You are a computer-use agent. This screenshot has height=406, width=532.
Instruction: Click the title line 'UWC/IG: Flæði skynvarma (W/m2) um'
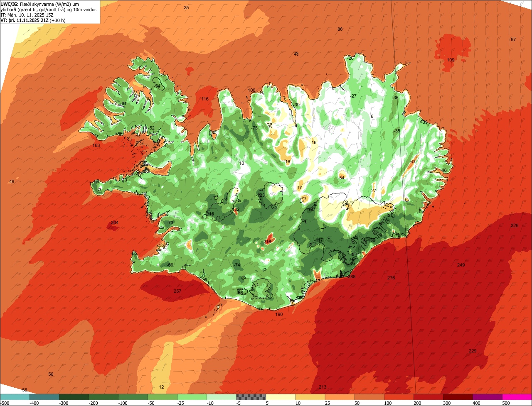pos(39,4)
